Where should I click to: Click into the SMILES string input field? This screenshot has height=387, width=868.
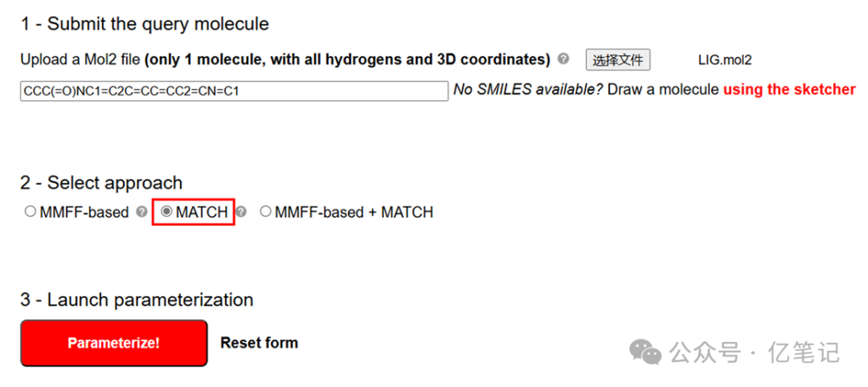coord(233,91)
